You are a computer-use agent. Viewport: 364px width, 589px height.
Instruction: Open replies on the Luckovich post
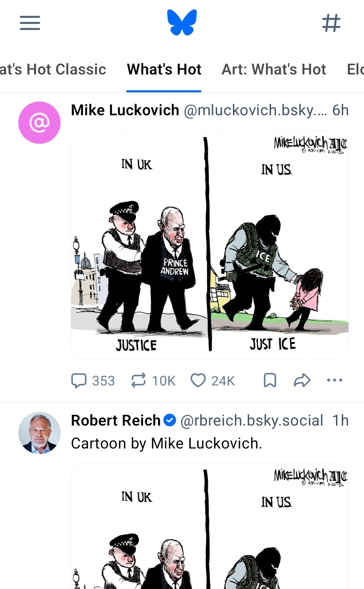(93, 381)
